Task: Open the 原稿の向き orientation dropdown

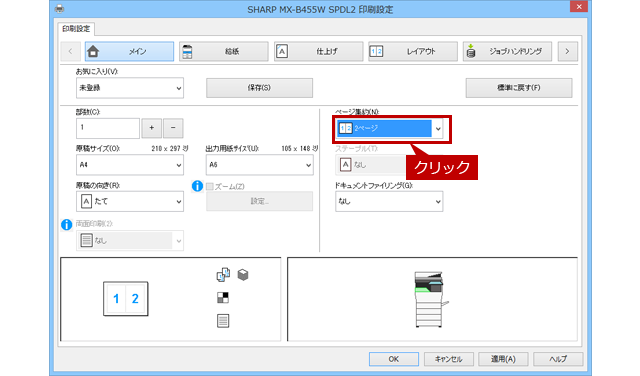Action: (x=130, y=202)
